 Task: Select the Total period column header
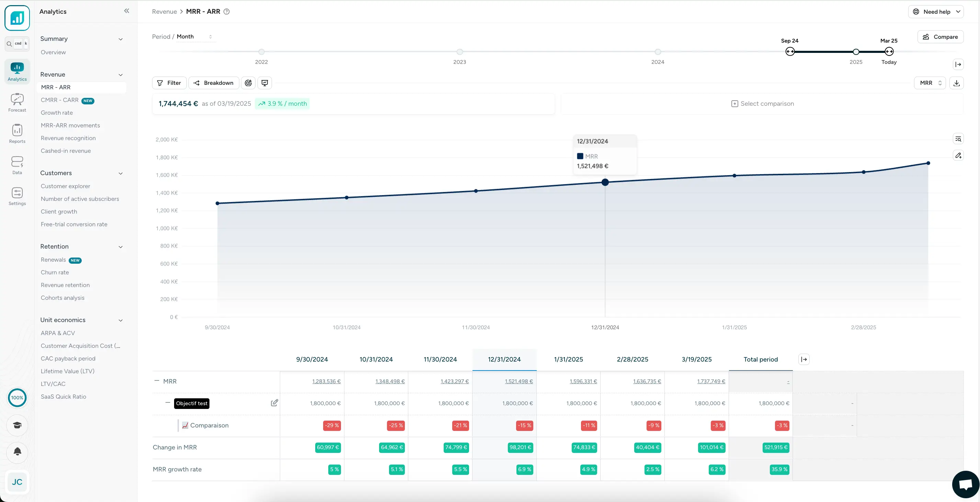click(x=761, y=360)
